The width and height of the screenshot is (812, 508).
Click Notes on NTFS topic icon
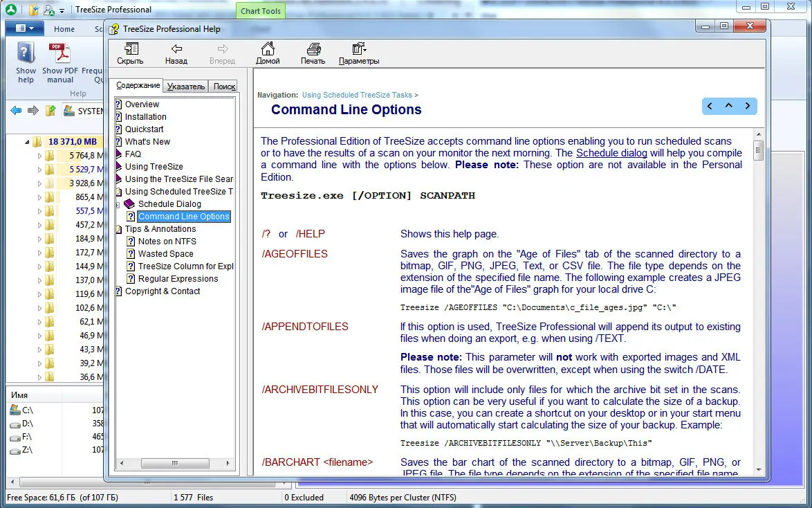(131, 241)
